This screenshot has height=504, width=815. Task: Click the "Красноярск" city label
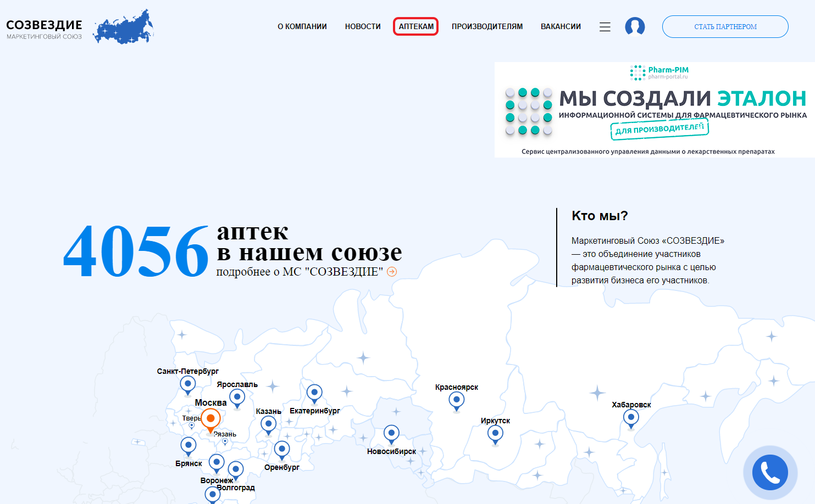point(457,387)
